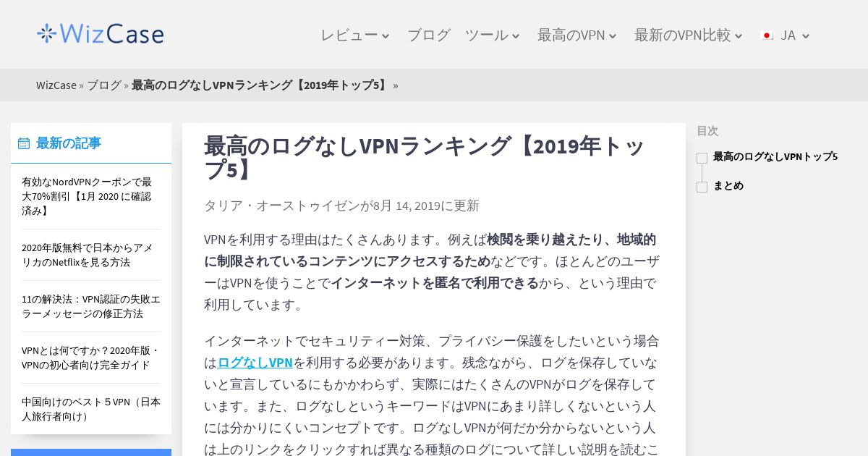868x456 pixels.
Task: Click the Japan flag language icon
Action: click(768, 35)
